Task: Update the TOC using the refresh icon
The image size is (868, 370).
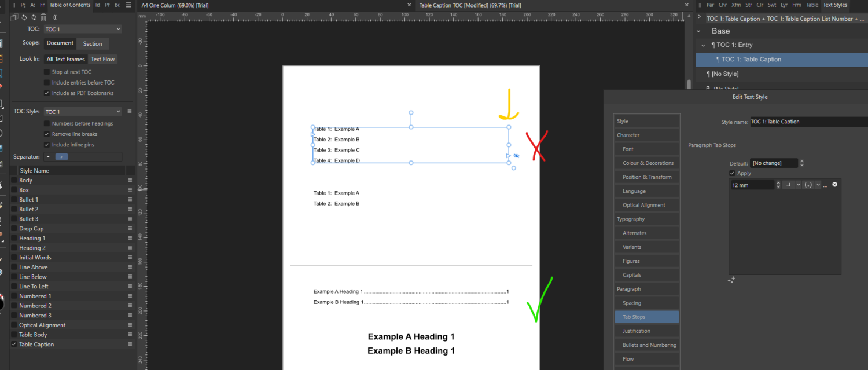Action: point(24,17)
